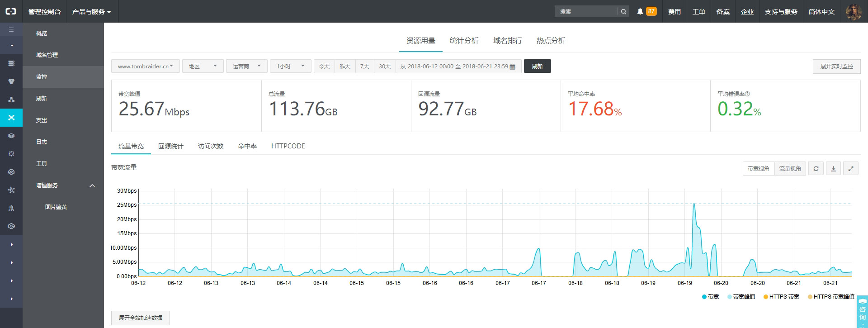Open the three-node cluster icon in rail

[11, 100]
